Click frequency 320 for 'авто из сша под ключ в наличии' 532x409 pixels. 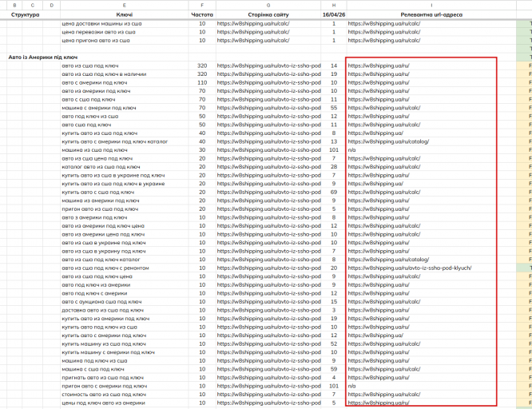pyautogui.click(x=202, y=74)
